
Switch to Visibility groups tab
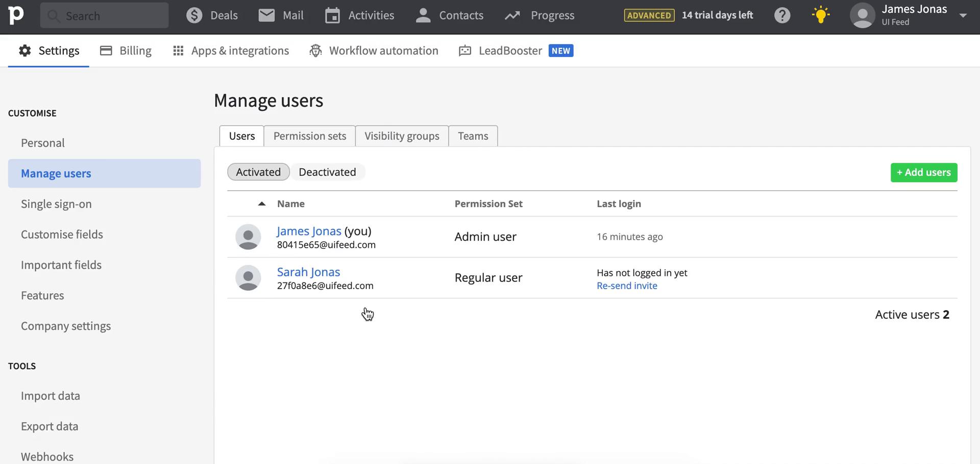pos(402,136)
